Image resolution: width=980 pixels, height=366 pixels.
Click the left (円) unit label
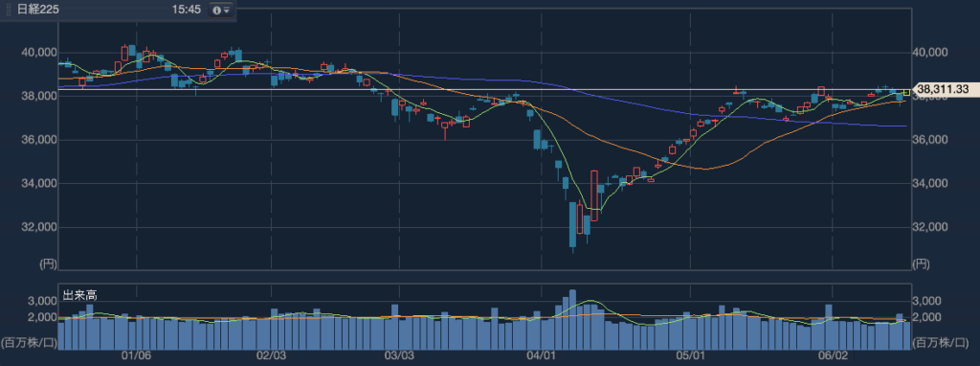(x=48, y=264)
